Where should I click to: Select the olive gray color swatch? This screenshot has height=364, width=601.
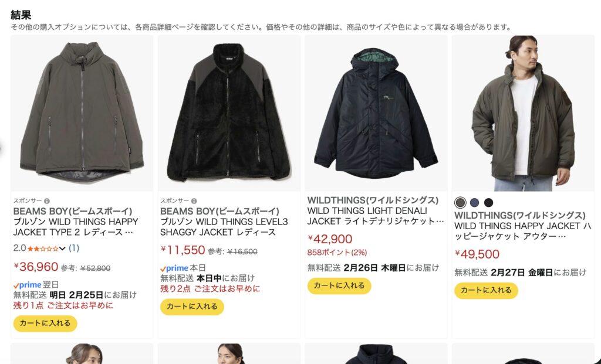click(460, 202)
